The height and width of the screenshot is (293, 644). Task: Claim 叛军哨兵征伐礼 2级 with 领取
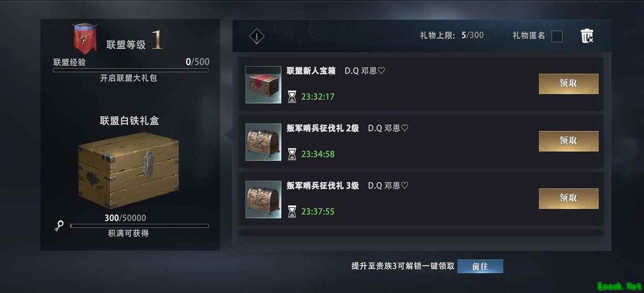click(x=568, y=141)
